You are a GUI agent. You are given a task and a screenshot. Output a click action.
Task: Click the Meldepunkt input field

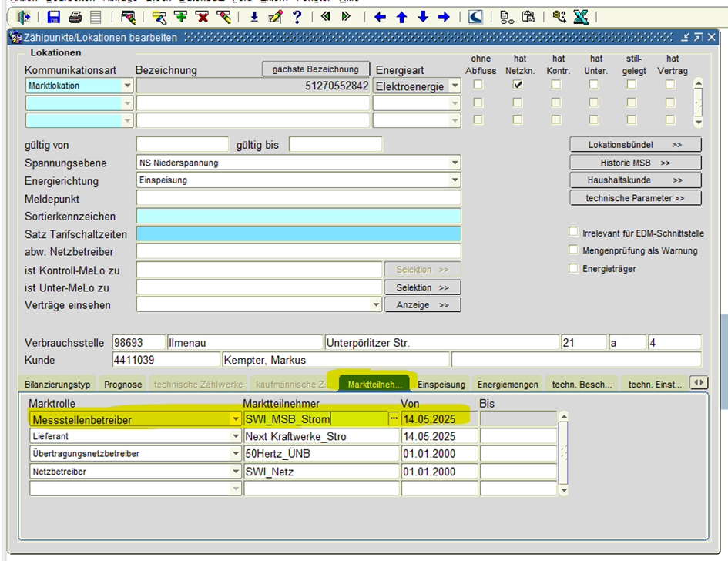(x=298, y=198)
